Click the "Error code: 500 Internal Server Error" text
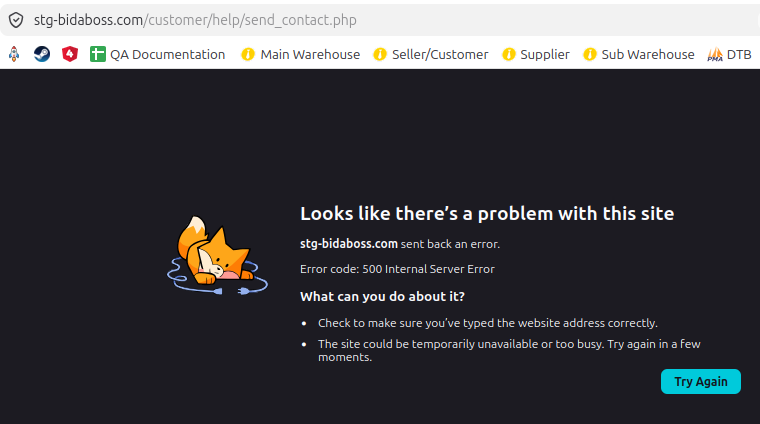The width and height of the screenshot is (760, 424). pos(397,269)
